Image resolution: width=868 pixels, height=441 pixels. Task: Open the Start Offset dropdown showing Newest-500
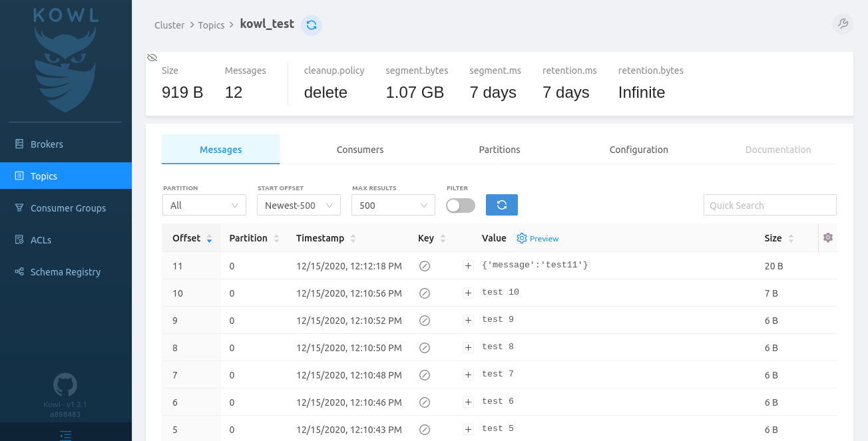click(298, 205)
